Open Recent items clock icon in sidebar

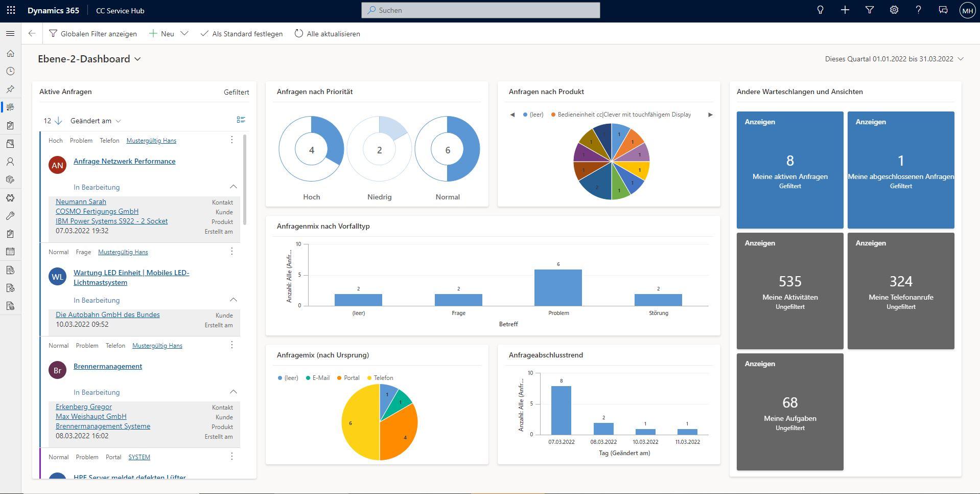click(10, 71)
